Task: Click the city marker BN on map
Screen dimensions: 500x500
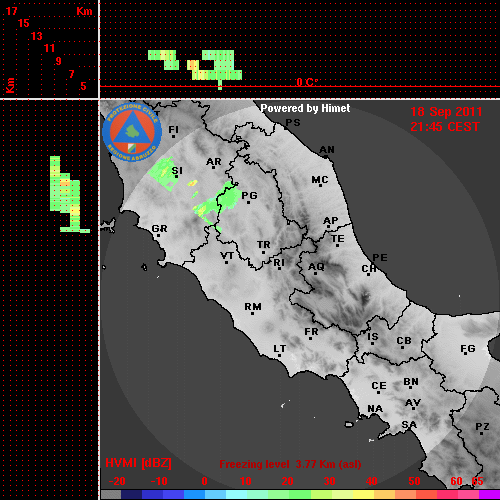Action: (411, 382)
